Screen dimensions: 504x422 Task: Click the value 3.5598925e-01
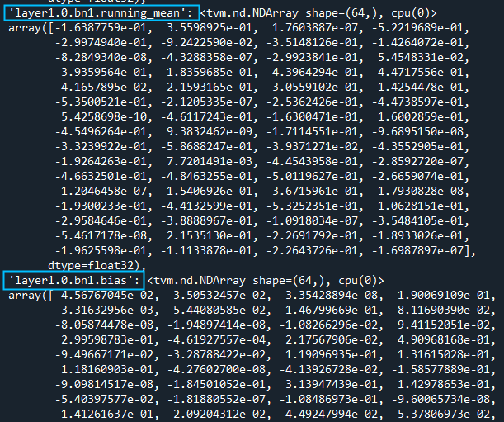[210, 28]
